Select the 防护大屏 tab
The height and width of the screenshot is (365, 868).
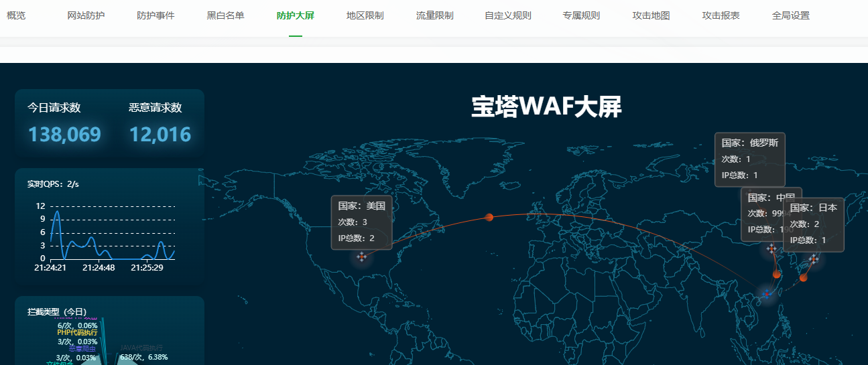[296, 15]
